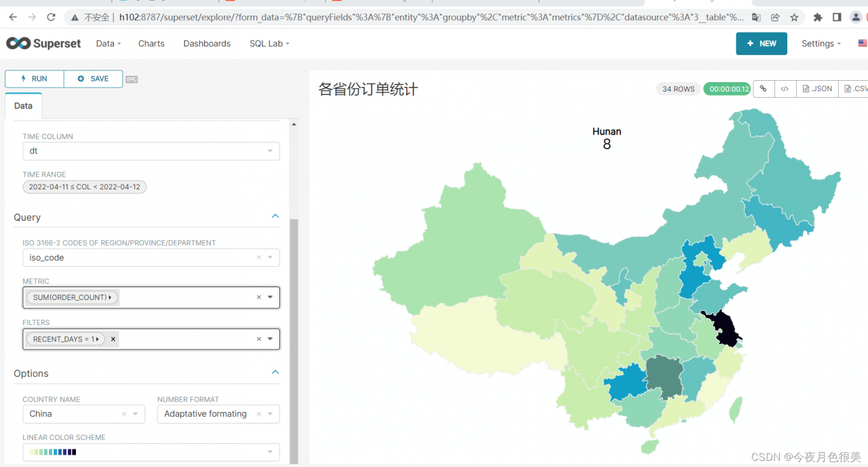The width and height of the screenshot is (868, 467).
Task: Open the TIME COLUMN dt dropdown
Action: [151, 151]
